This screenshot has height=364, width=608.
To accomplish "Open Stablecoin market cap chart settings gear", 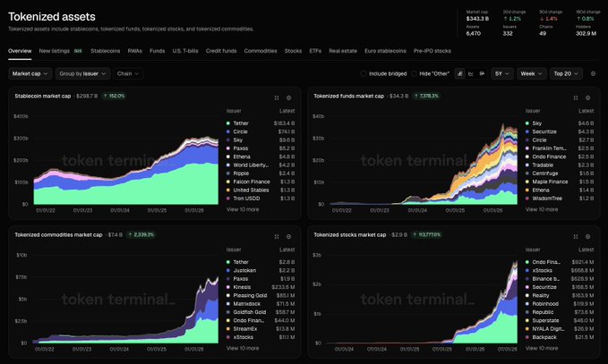I will tap(289, 98).
